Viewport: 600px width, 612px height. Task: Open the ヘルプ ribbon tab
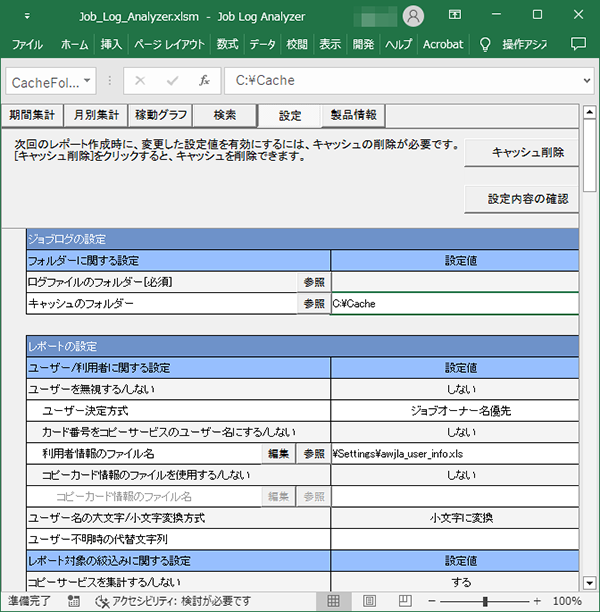pos(398,44)
